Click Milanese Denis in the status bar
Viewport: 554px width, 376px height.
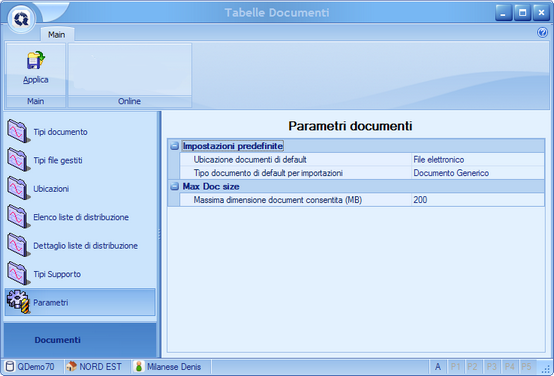point(174,366)
